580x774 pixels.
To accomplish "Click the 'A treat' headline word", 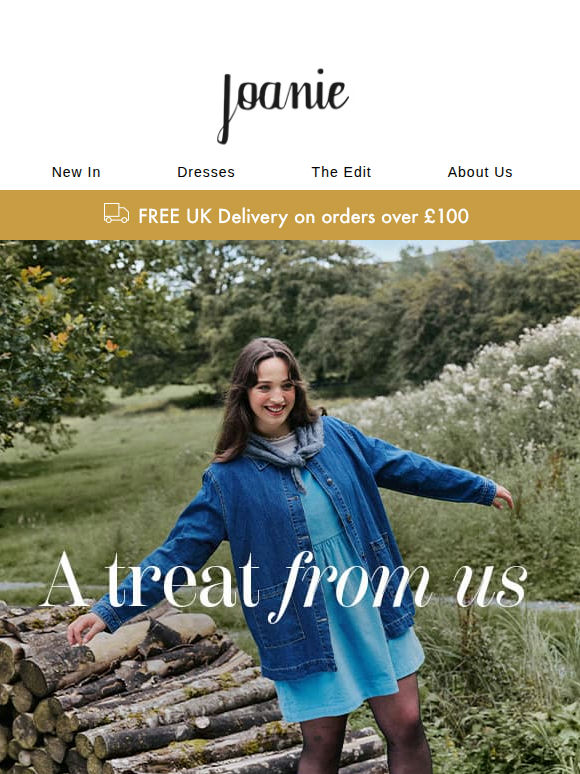I will pos(150,580).
